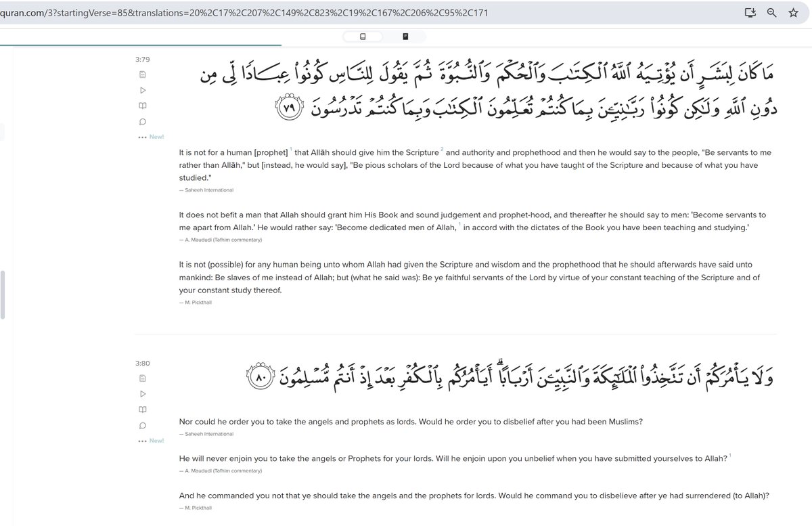Play audio for verse 3:79
The width and height of the screenshot is (812, 526).
click(142, 90)
